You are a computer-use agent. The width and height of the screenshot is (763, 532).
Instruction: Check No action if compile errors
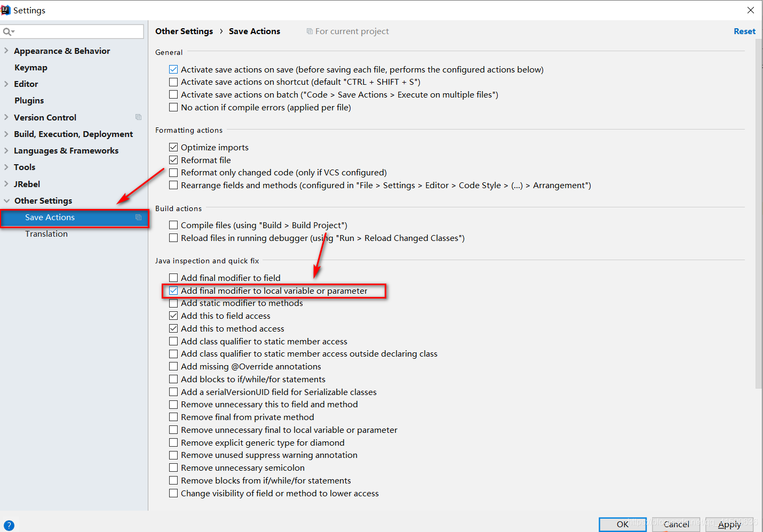click(x=173, y=107)
